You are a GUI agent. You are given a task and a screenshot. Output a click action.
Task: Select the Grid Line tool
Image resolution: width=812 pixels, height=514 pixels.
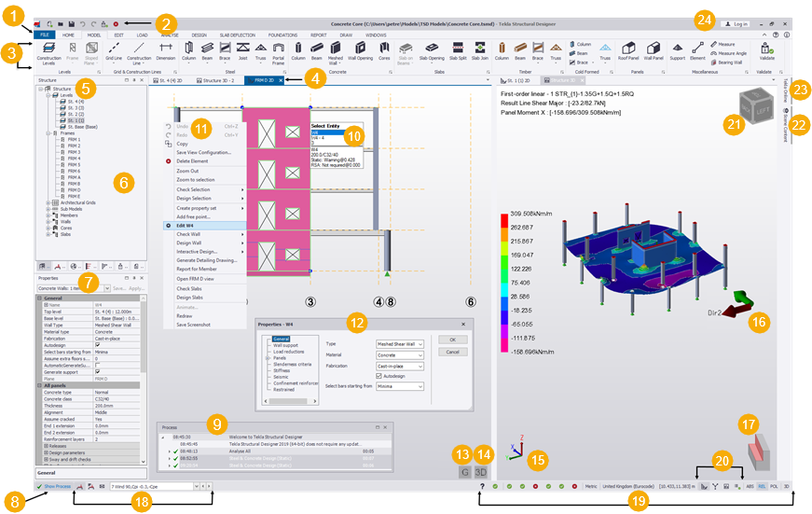[114, 51]
